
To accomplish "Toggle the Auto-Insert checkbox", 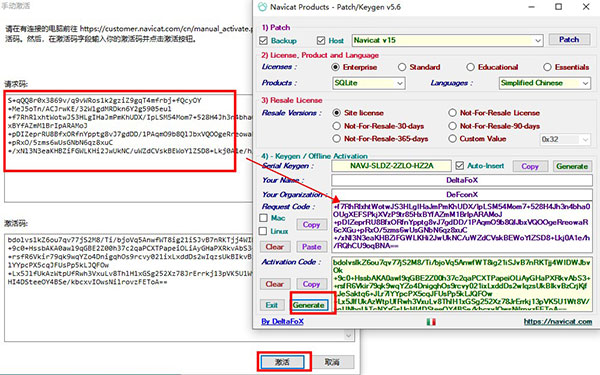I will (460, 166).
